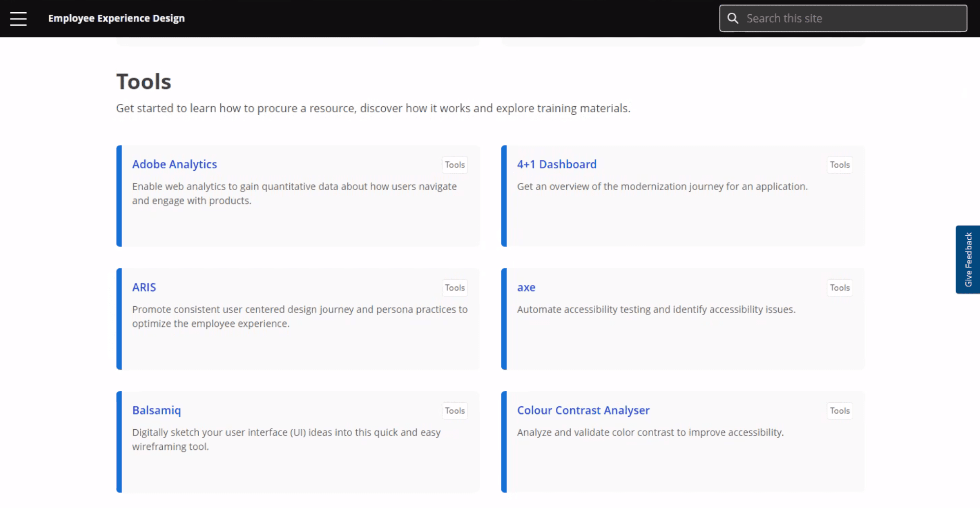Click the Give Feedback side button

967,259
